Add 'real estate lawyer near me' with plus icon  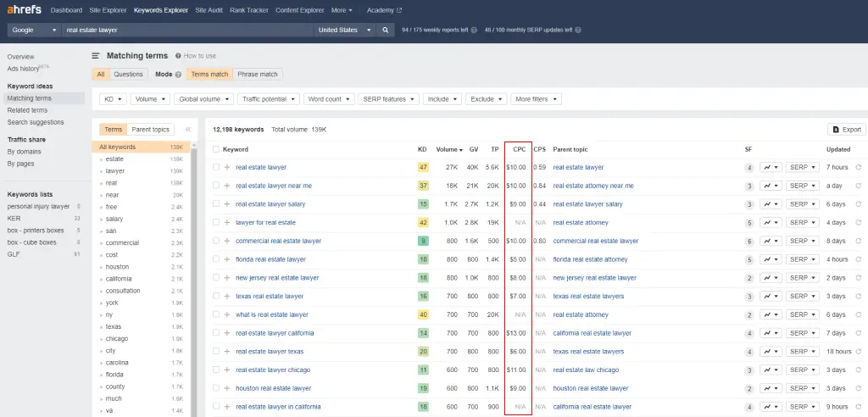point(227,186)
